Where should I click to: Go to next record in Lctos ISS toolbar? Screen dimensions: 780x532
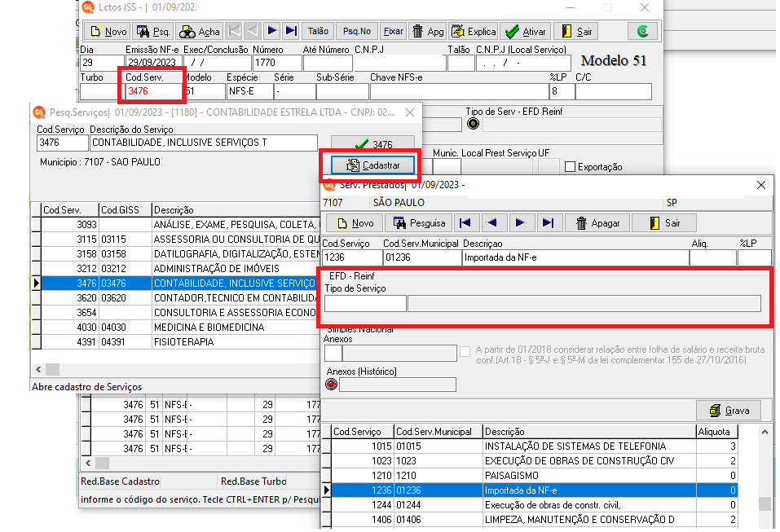pos(271,31)
